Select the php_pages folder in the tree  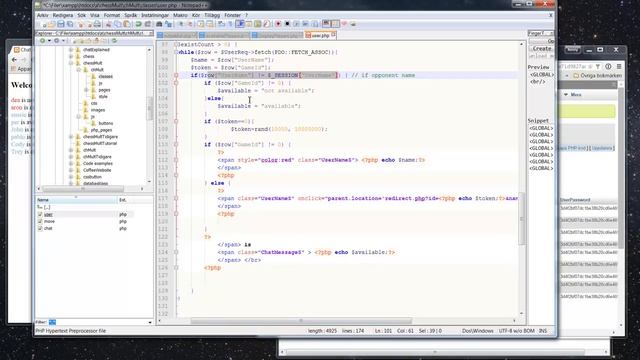pyautogui.click(x=101, y=130)
